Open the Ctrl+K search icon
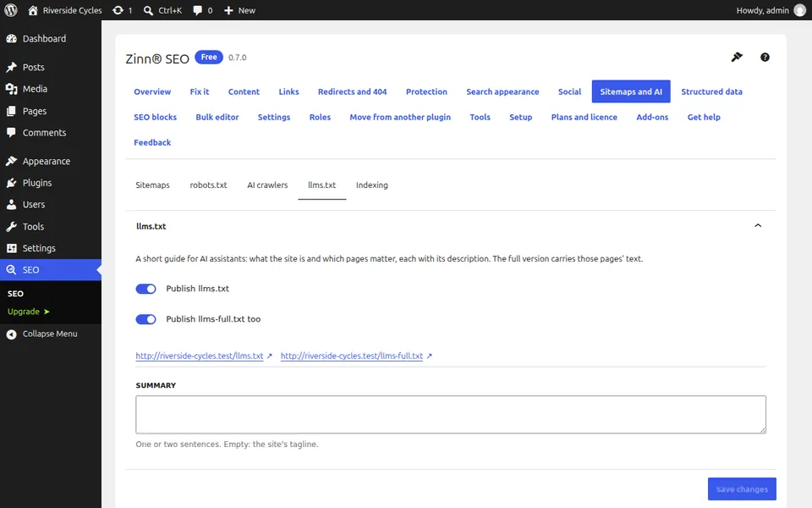Screen dimensions: 812x508 click(148, 10)
